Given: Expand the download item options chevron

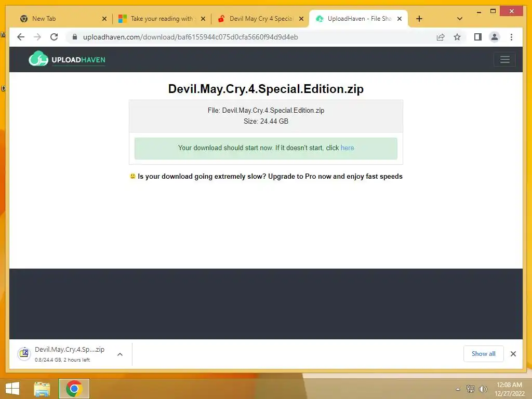Looking at the screenshot, I should click(120, 354).
